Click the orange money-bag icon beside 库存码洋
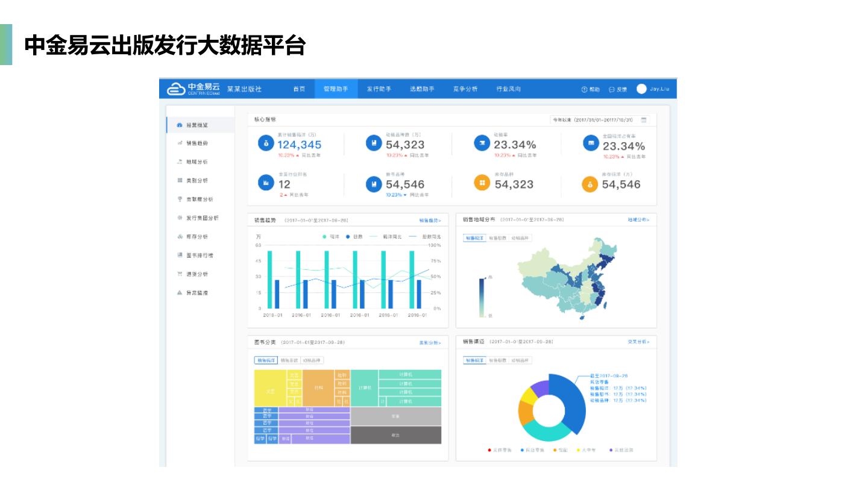The width and height of the screenshot is (868, 488). pos(590,184)
